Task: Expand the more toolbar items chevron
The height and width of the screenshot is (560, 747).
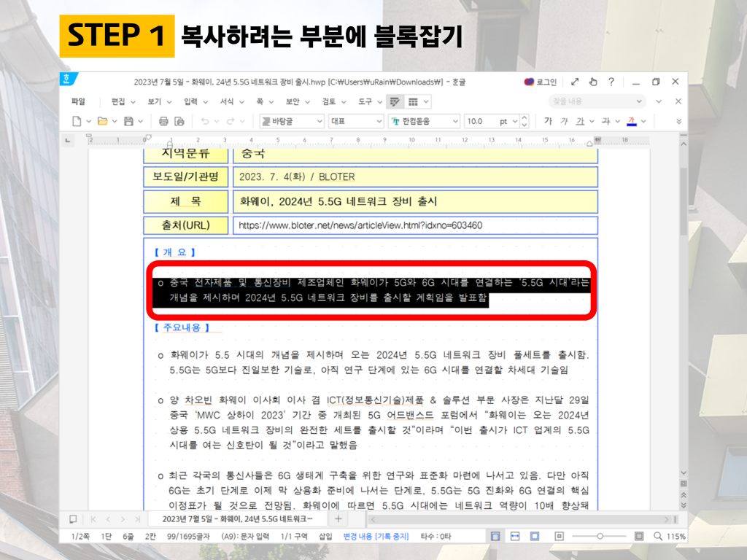Action: [x=679, y=122]
